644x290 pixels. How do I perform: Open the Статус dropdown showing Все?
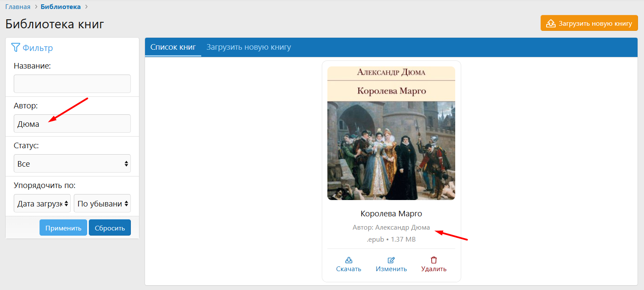tap(72, 164)
